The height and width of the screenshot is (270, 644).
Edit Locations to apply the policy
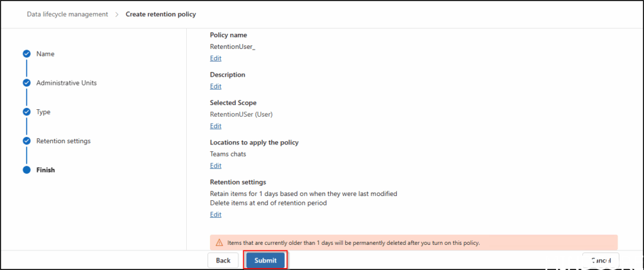tap(216, 166)
